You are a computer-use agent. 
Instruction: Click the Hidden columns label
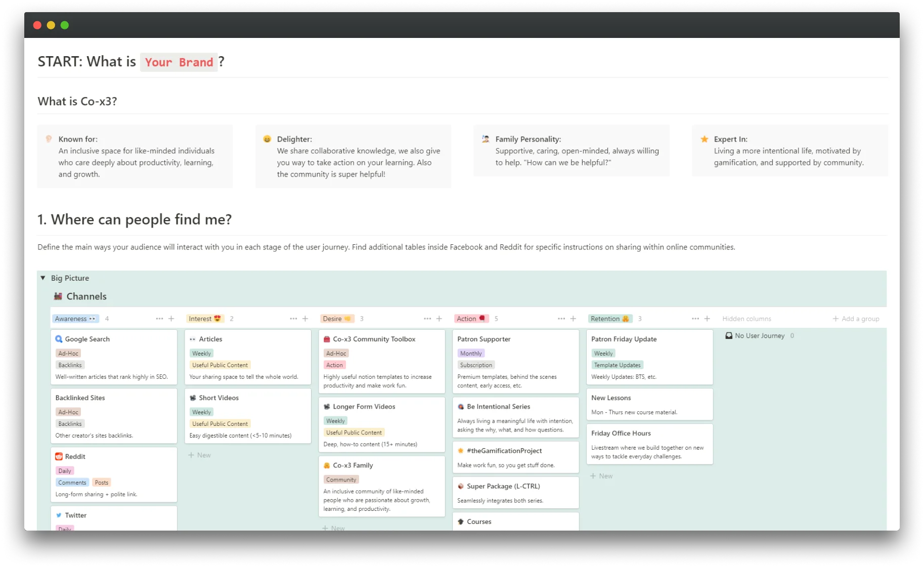tap(746, 319)
